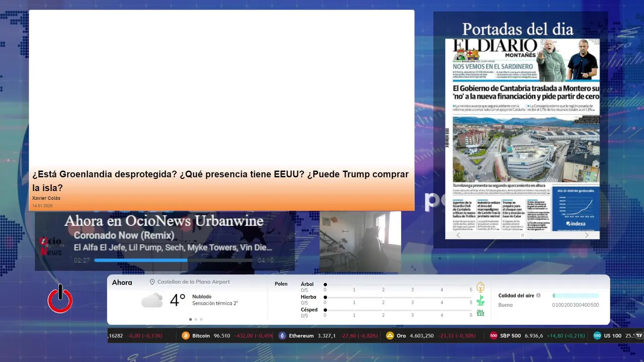Open the webcam room thumbnail
Viewport: 644px width, 362px height.
pyautogui.click(x=360, y=242)
